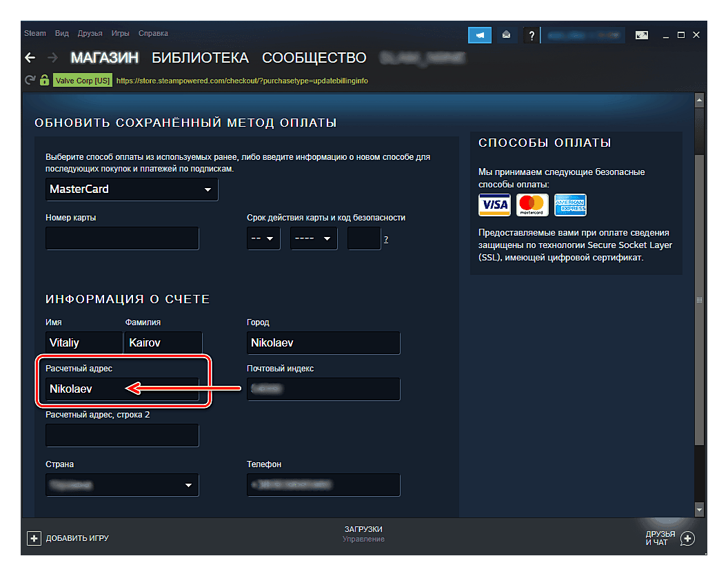Click the Номер карты input field
This screenshot has height=576, width=728.
pyautogui.click(x=122, y=238)
